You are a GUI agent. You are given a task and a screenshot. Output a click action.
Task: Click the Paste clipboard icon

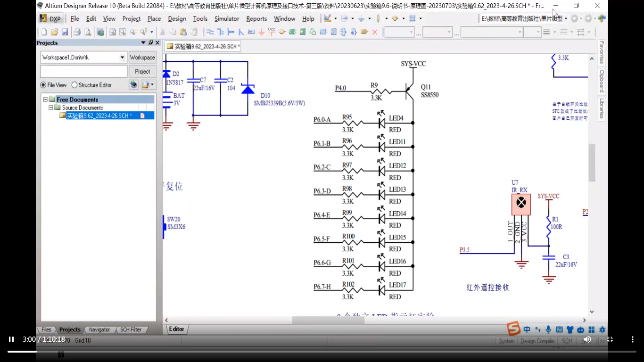[183, 32]
